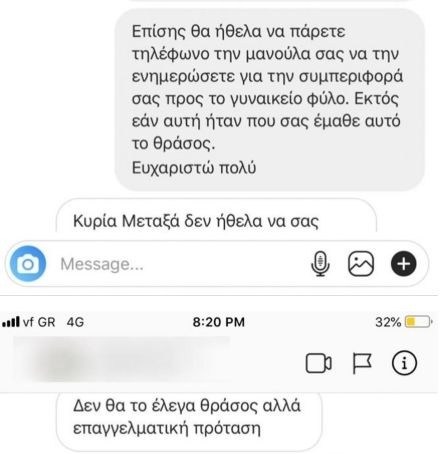Click the vf GR carrier label
447x454 pixels.
39,322
